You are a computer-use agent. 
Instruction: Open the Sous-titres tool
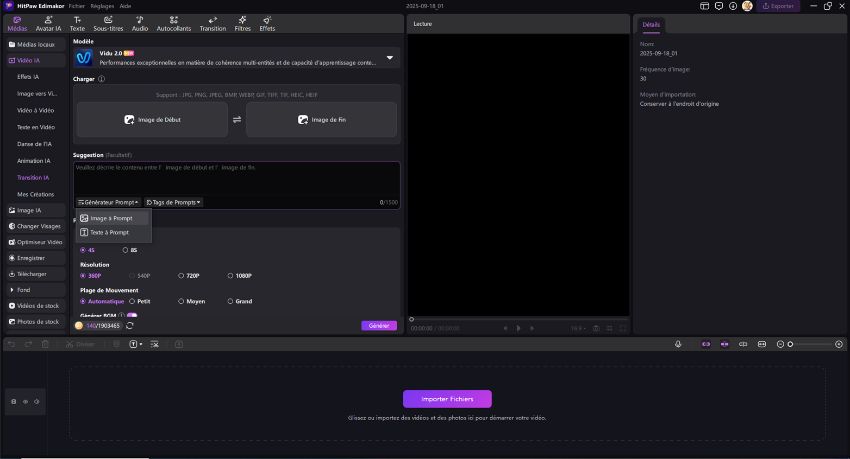coord(108,24)
